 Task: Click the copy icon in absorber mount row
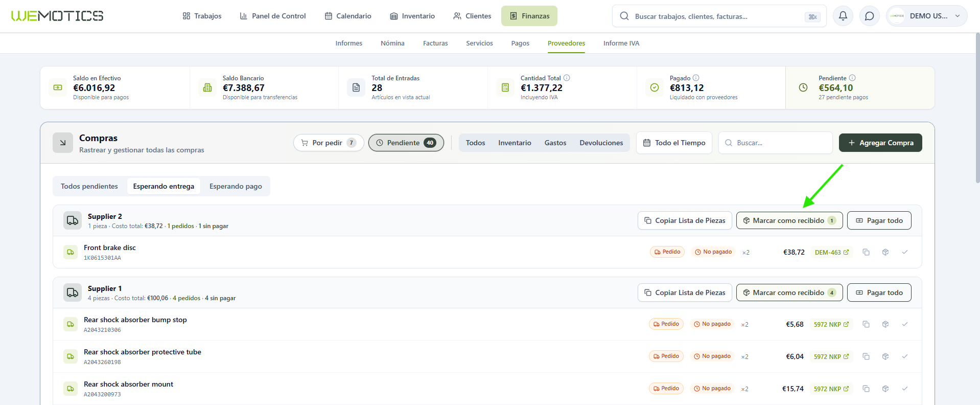[866, 389]
